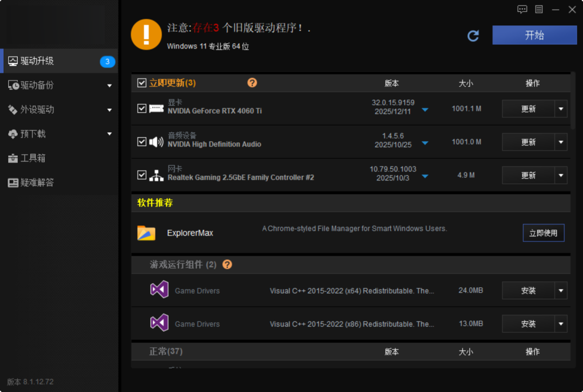The image size is (583, 392).
Task: Click the blue badge showing 3
Action: (107, 61)
